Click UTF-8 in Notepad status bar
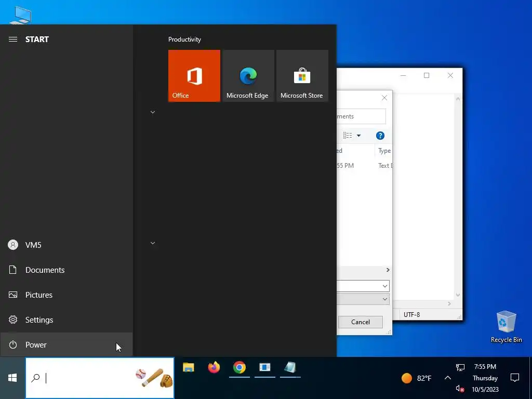Screen dimensions: 532x399 pyautogui.click(x=411, y=314)
